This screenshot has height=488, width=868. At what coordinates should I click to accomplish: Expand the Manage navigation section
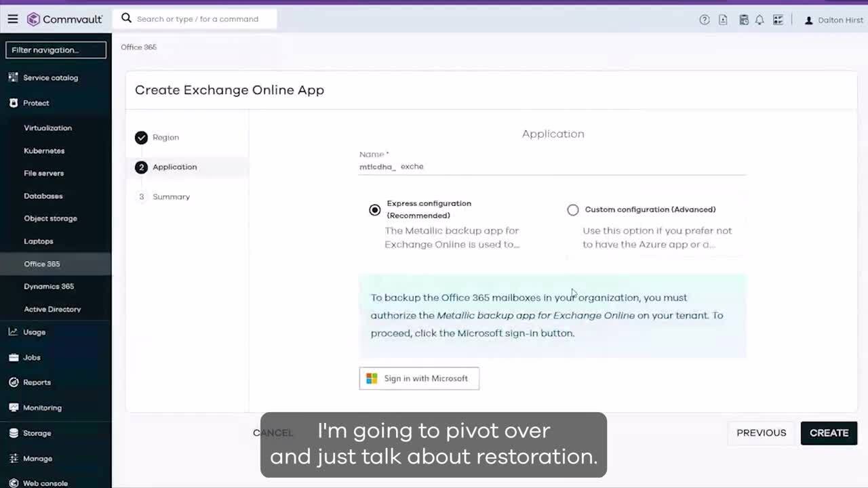click(37, 458)
